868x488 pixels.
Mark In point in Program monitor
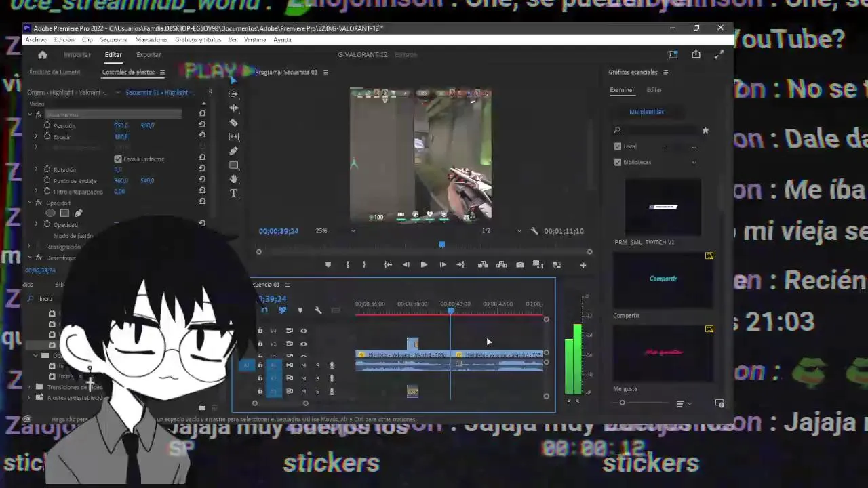pos(347,265)
